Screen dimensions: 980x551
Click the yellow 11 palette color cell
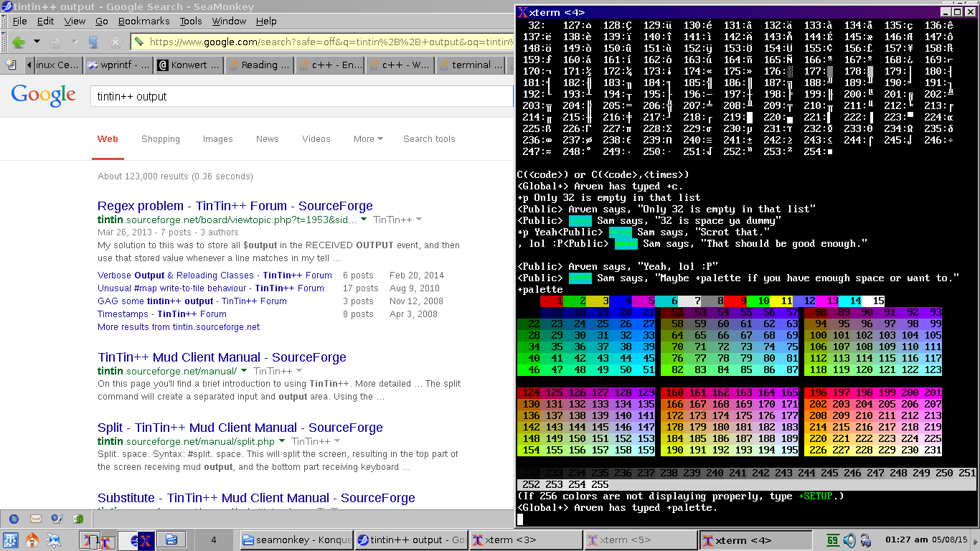(783, 301)
